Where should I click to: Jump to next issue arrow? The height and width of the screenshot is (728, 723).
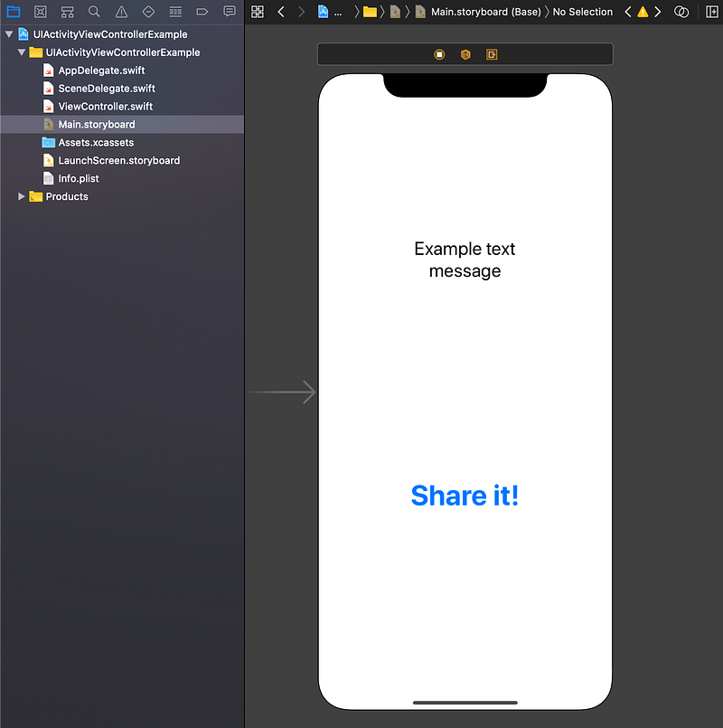(x=658, y=12)
